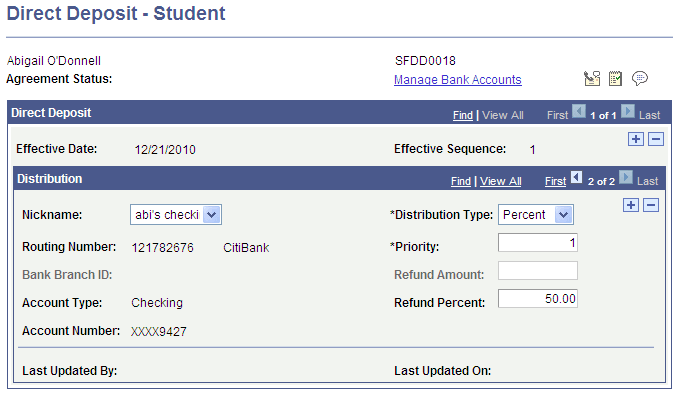
Task: Click the routing number 121782676
Action: [162, 248]
